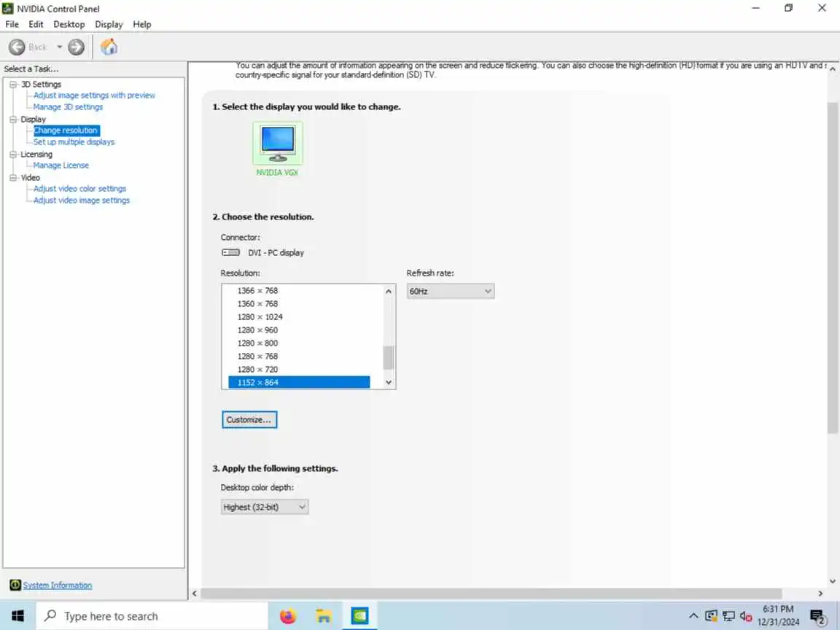Open the Refresh rate 60Hz dropdown
Screen dimensions: 840x630
451,292
